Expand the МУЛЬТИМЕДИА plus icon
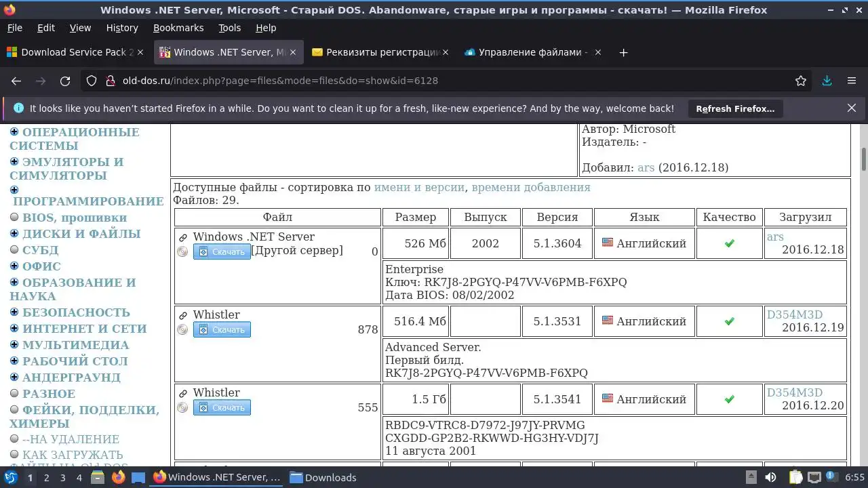868x488 pixels. coord(14,345)
